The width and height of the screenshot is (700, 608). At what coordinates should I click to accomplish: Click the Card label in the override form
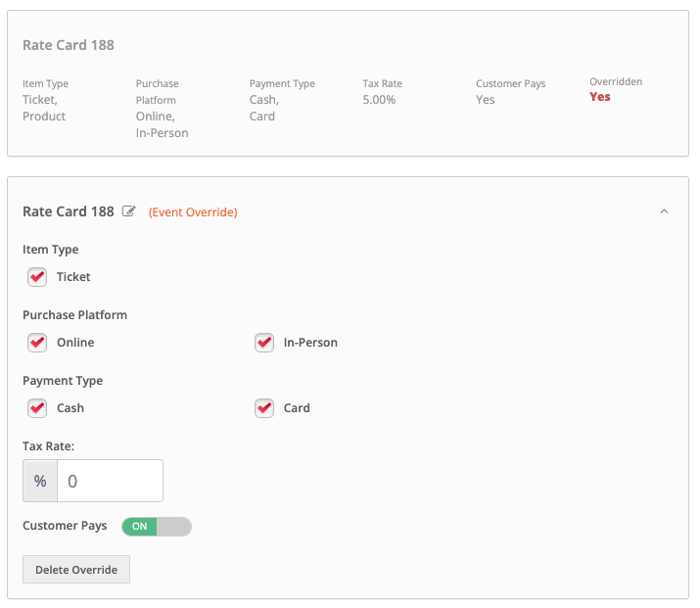[297, 408]
